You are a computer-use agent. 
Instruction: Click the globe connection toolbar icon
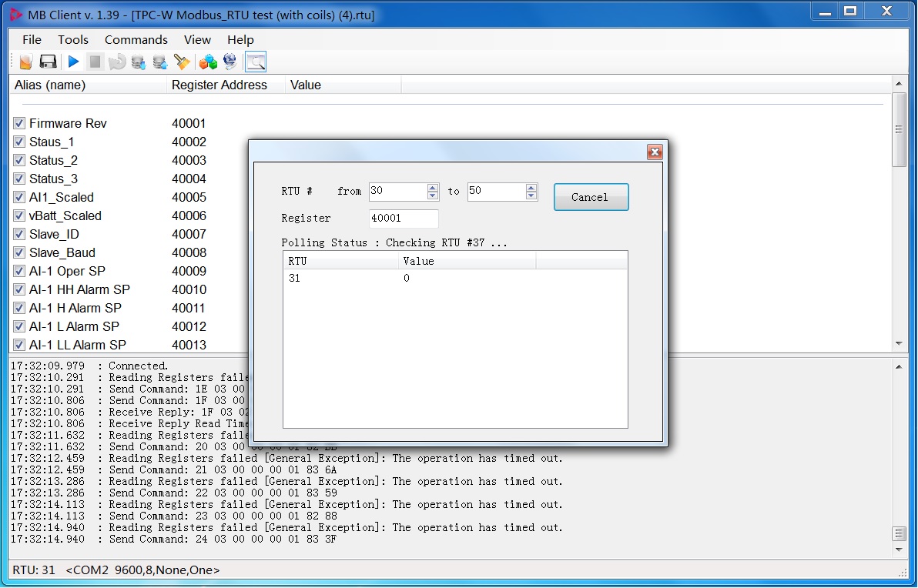pyautogui.click(x=230, y=62)
